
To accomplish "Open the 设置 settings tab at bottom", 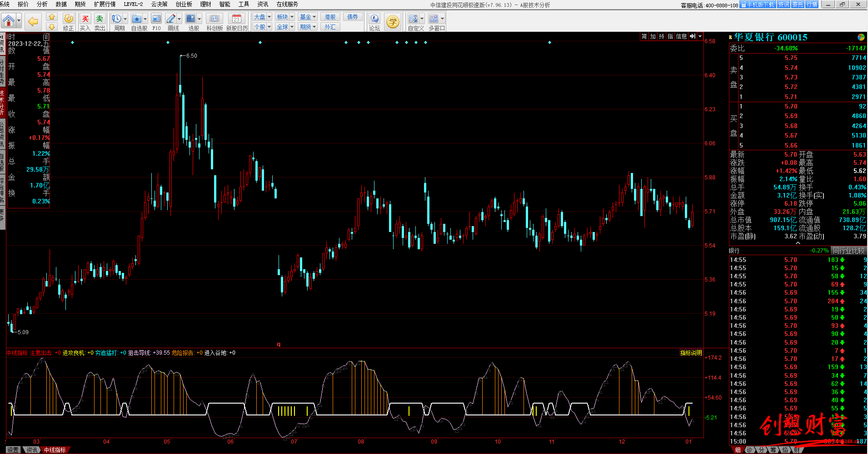I will coord(13,450).
